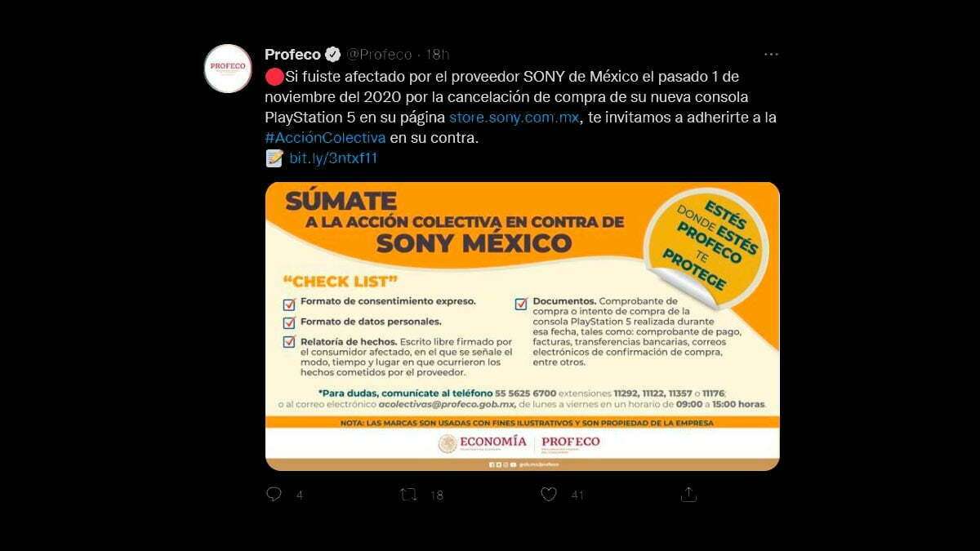Open the Súmate Sony México image

pos(523,327)
